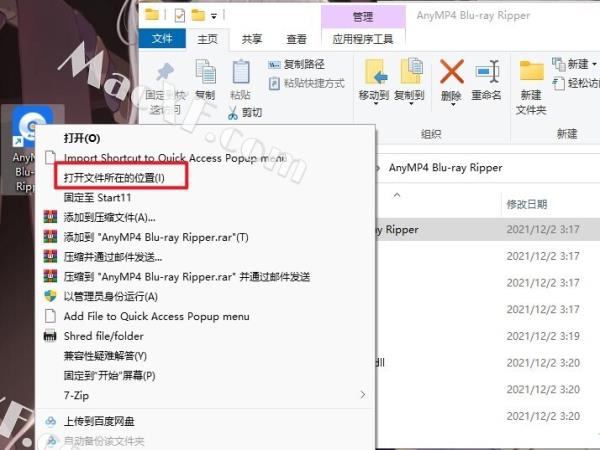Open 应用程序工具 application tools tab
This screenshot has height=450, width=600.
(363, 39)
